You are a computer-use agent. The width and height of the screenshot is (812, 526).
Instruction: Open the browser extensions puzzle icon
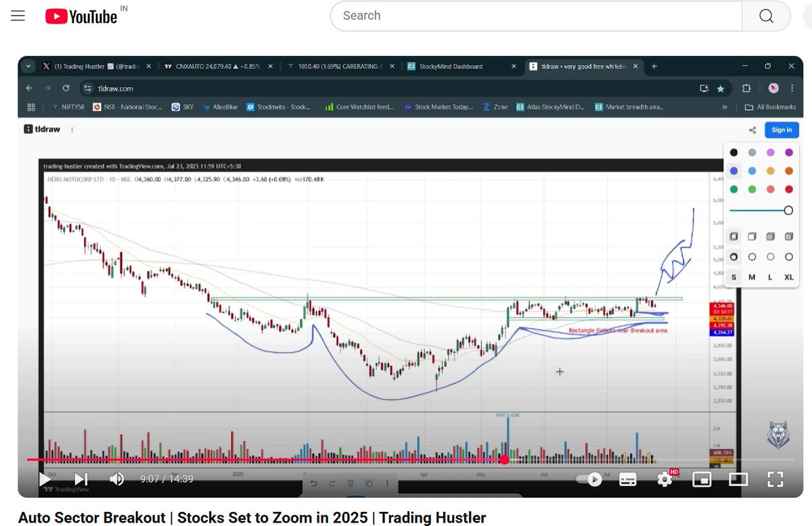(x=747, y=89)
